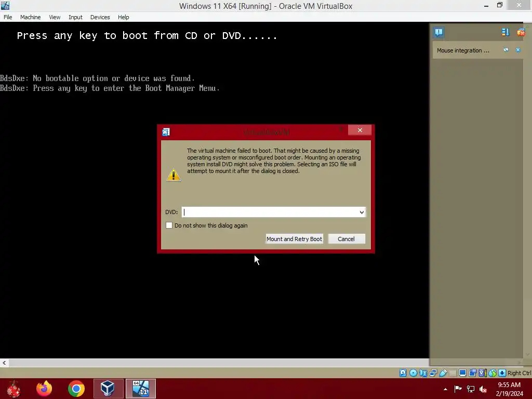The image size is (532, 399).
Task: Click the muted speaker tray icon
Action: tap(483, 389)
